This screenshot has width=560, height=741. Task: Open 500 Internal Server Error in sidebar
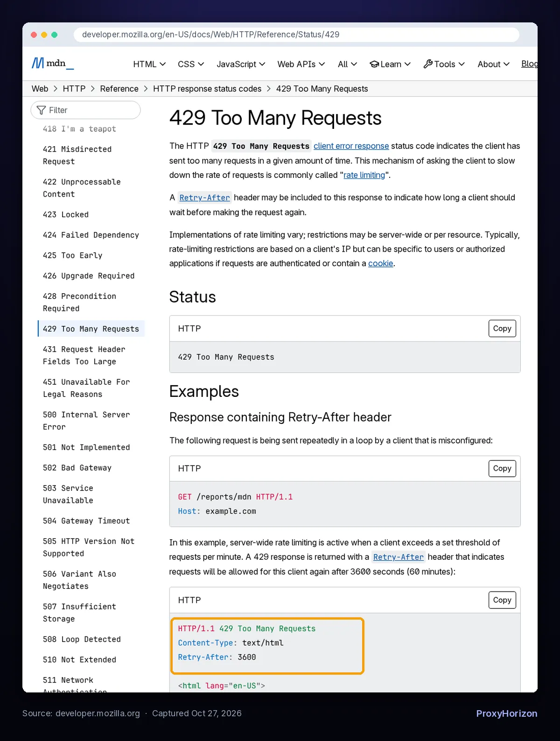point(86,421)
